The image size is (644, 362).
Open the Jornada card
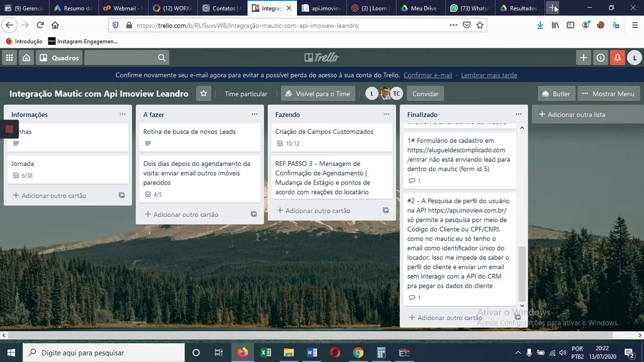point(68,169)
